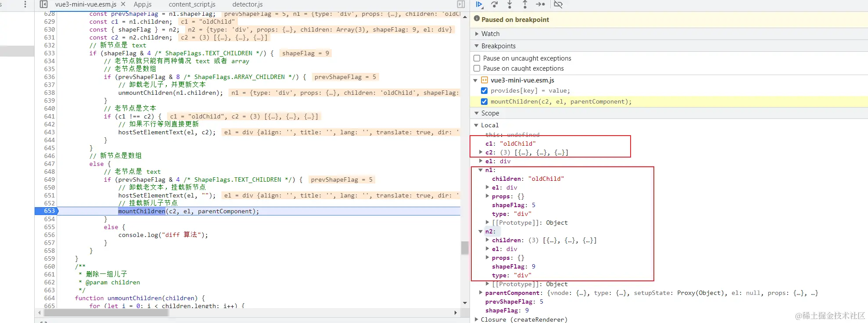Expand the c2 array variable
Viewport: 868px width, 323px height.
coord(481,152)
